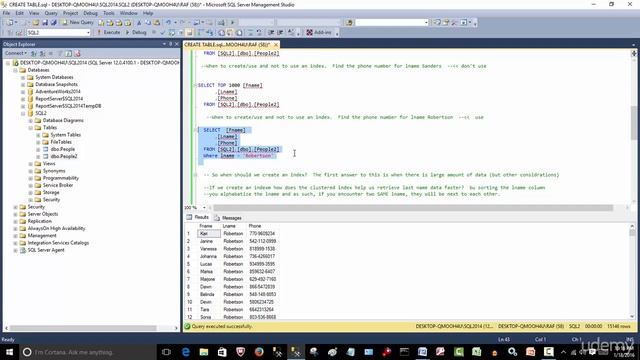The width and height of the screenshot is (640, 360).
Task: Click the Paste icon in the toolbar
Action: point(156,22)
